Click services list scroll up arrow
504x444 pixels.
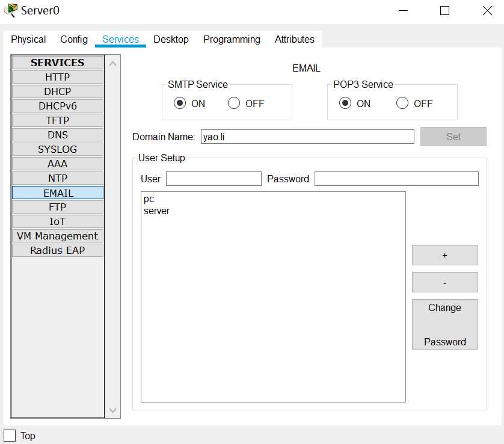pyautogui.click(x=112, y=64)
